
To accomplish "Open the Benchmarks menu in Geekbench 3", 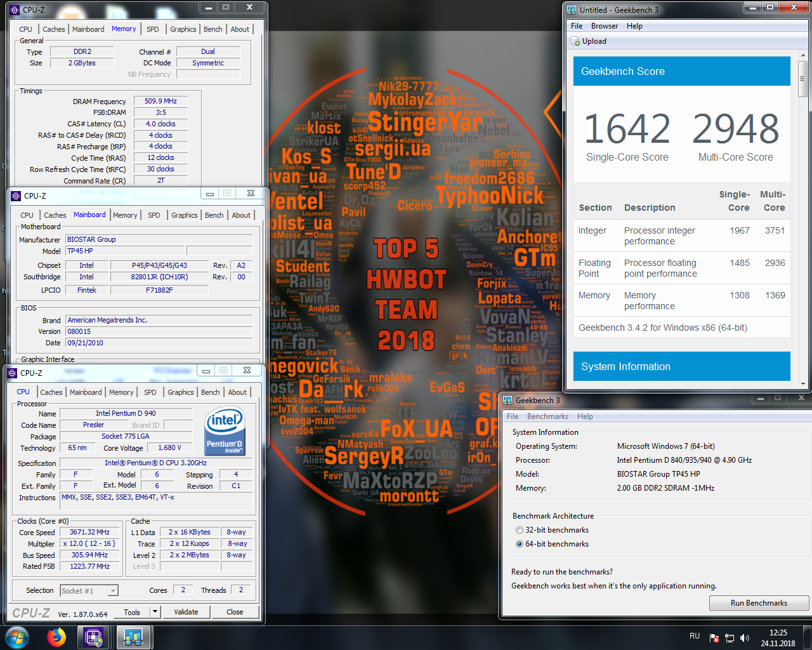I will [547, 416].
